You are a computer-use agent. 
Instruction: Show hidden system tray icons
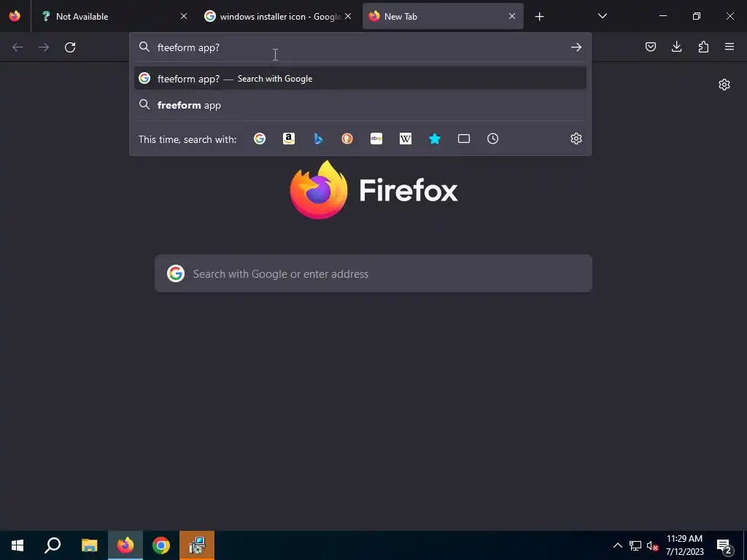[x=617, y=545]
